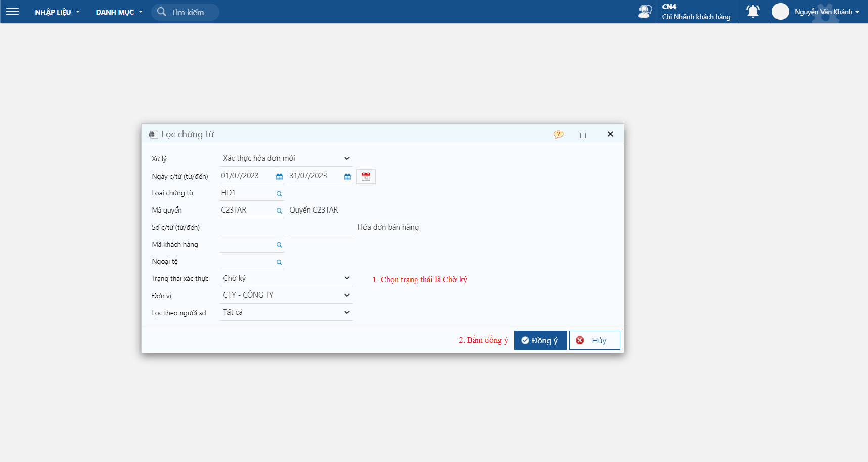This screenshot has height=462, width=868.
Task: Open the end date calendar picker
Action: click(x=347, y=177)
